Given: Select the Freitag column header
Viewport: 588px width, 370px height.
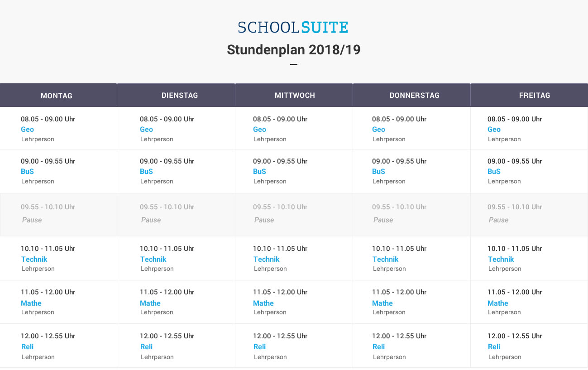Looking at the screenshot, I should click(535, 96).
